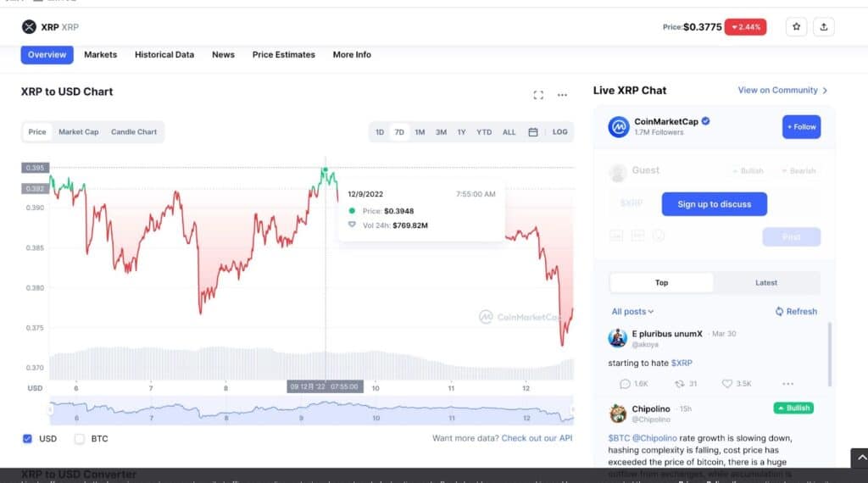Click the Sign up to discuss button
868x483 pixels.
point(714,204)
